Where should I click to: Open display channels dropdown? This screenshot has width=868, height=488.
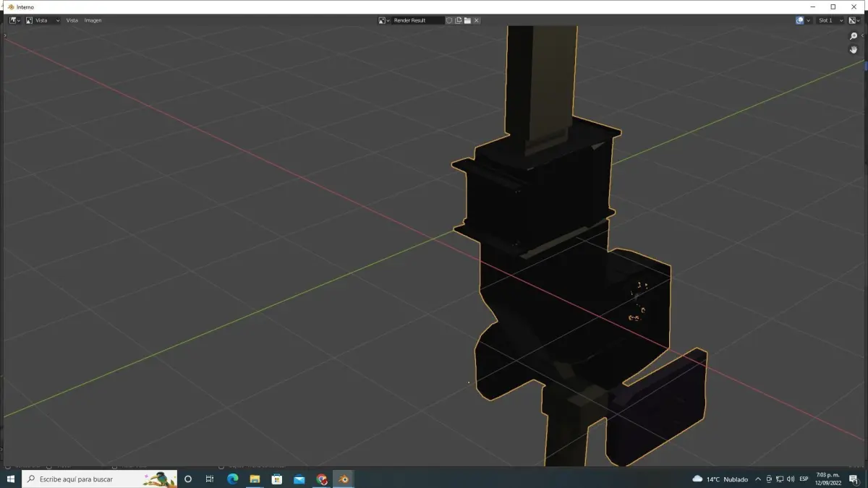[x=854, y=20]
